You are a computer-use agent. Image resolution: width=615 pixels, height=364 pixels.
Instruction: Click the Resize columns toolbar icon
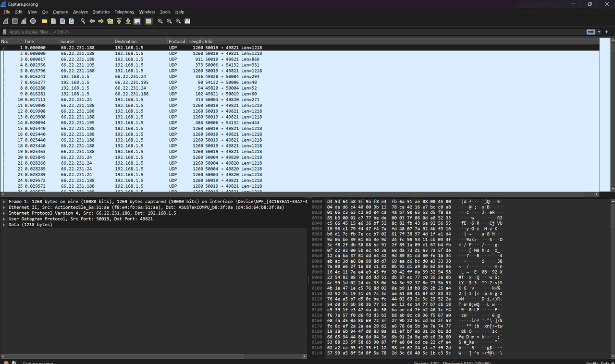(187, 21)
